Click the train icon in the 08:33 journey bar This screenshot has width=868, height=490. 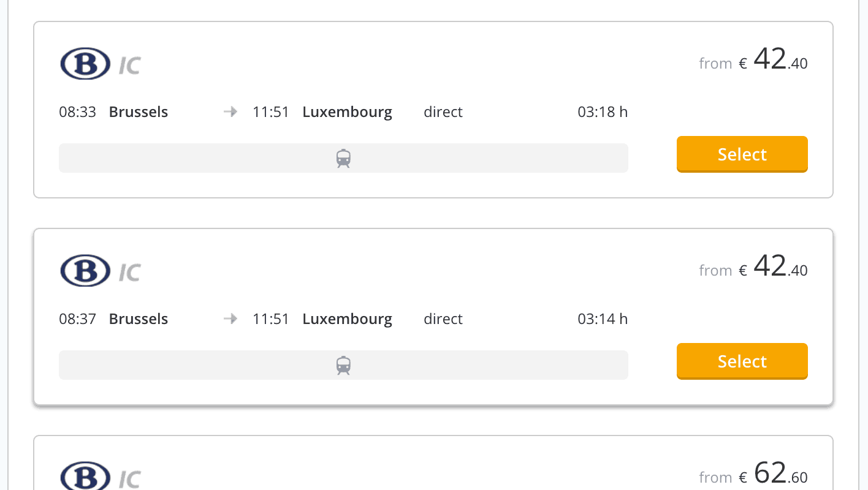click(x=343, y=158)
